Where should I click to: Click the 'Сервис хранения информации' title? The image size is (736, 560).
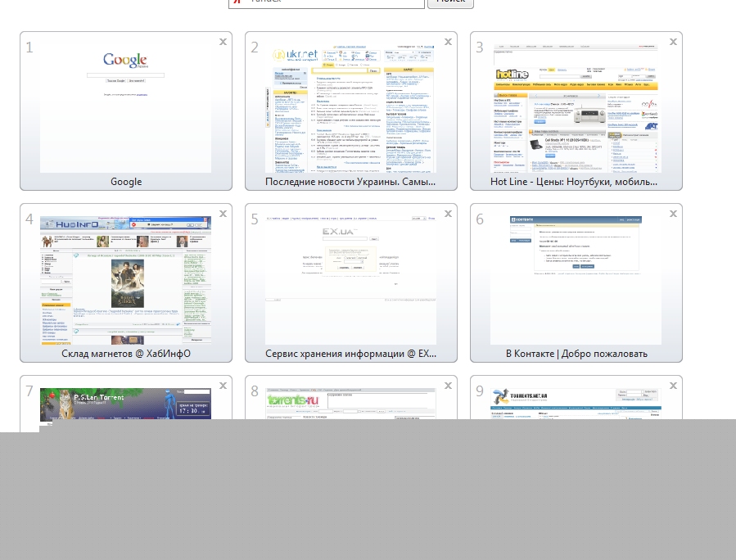point(350,354)
